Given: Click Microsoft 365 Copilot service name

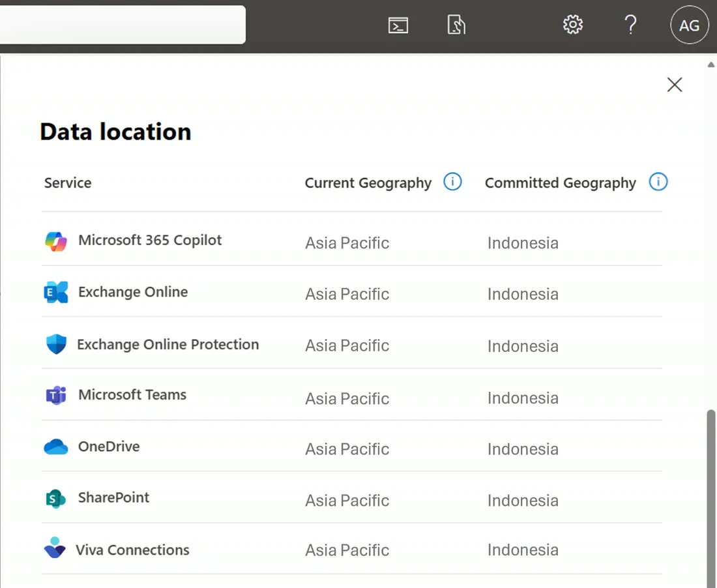Looking at the screenshot, I should point(150,240).
